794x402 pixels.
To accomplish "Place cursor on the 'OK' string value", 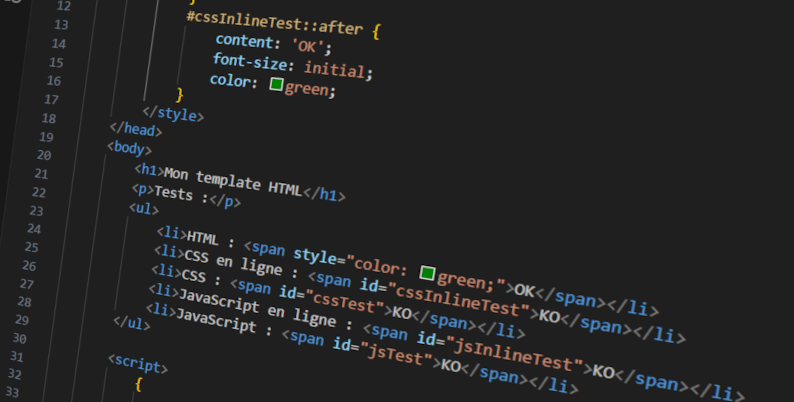I will point(307,47).
